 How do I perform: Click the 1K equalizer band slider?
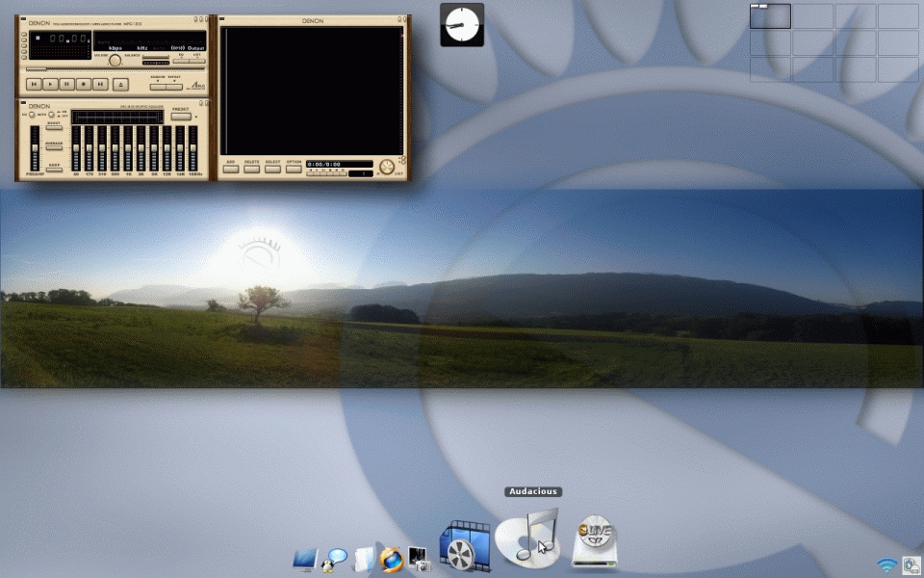coord(128,148)
